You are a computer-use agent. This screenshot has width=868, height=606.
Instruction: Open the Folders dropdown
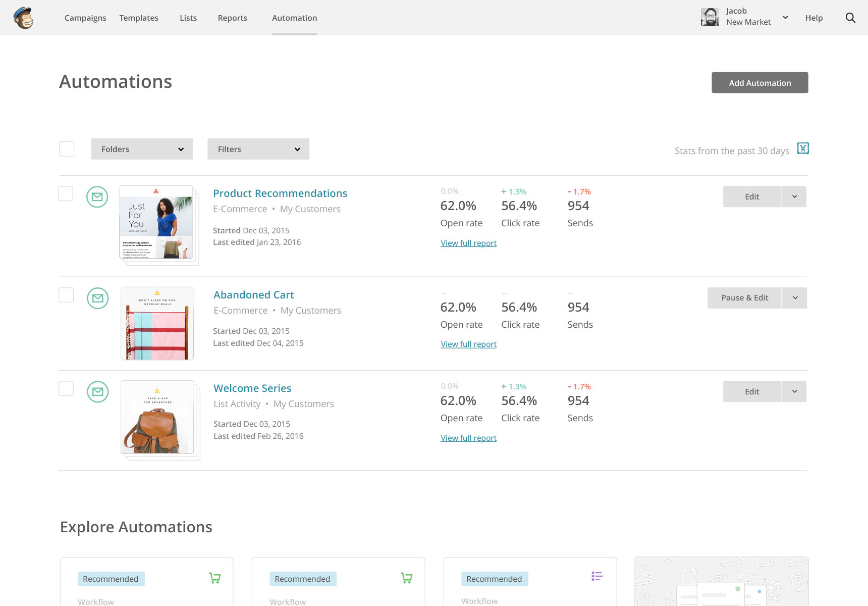[142, 149]
